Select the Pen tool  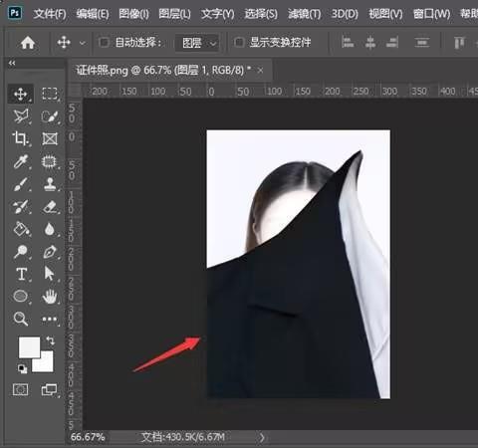tap(50, 252)
